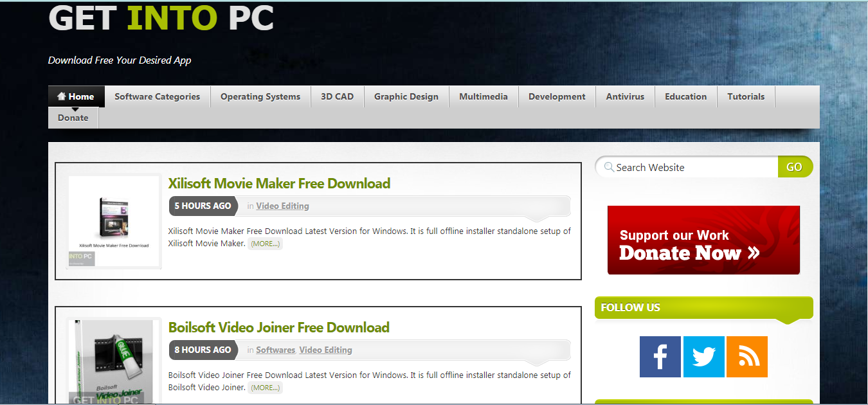
Task: Open the Education menu item
Action: pos(686,96)
